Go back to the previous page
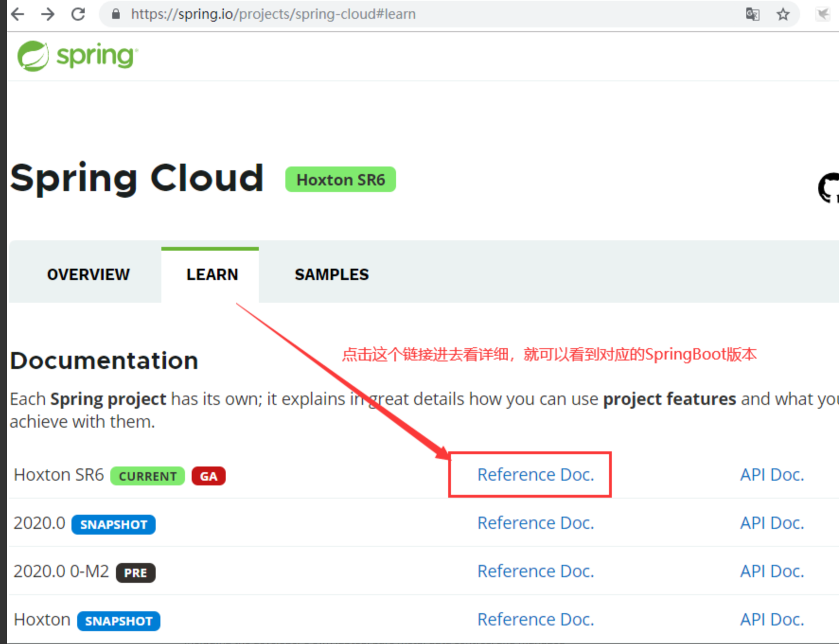This screenshot has width=839, height=644. click(18, 14)
